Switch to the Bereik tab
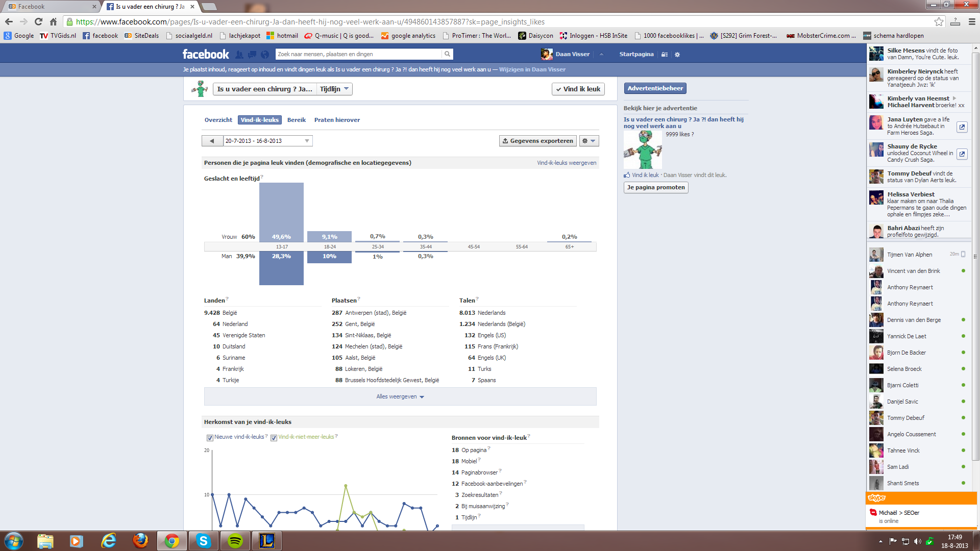Image resolution: width=980 pixels, height=551 pixels. tap(296, 120)
